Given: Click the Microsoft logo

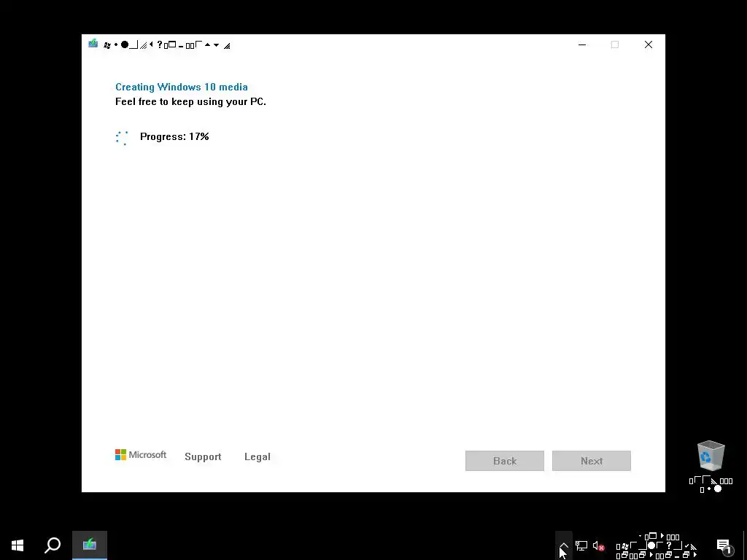Looking at the screenshot, I should 141,455.
